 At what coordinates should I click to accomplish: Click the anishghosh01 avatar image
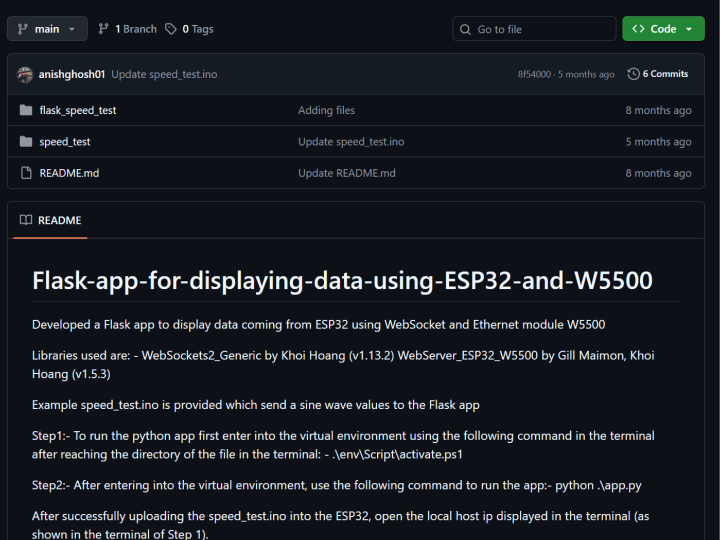(26, 74)
